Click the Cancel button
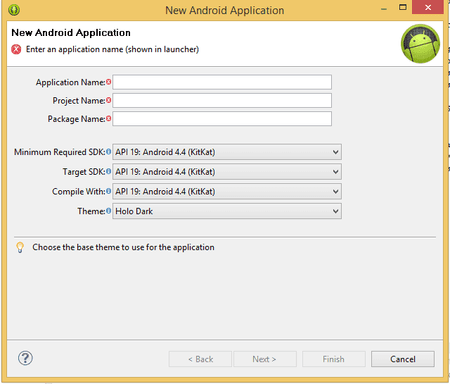 pyautogui.click(x=403, y=359)
